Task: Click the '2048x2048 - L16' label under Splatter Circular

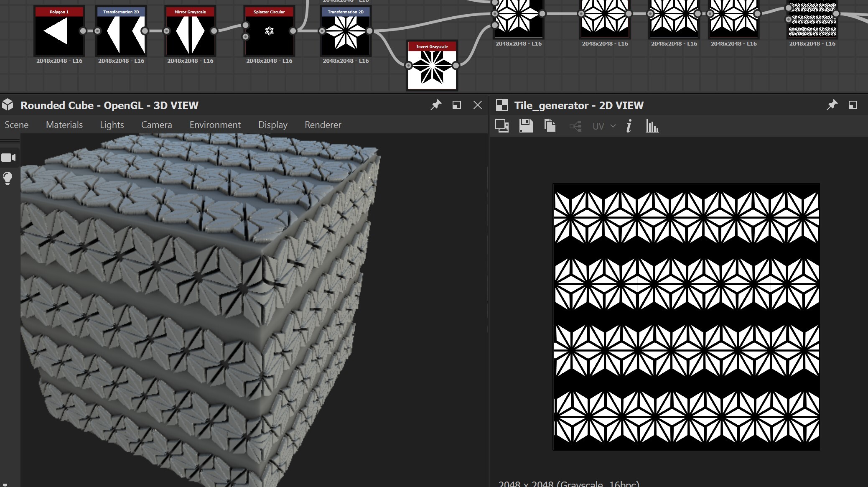Action: pos(269,61)
